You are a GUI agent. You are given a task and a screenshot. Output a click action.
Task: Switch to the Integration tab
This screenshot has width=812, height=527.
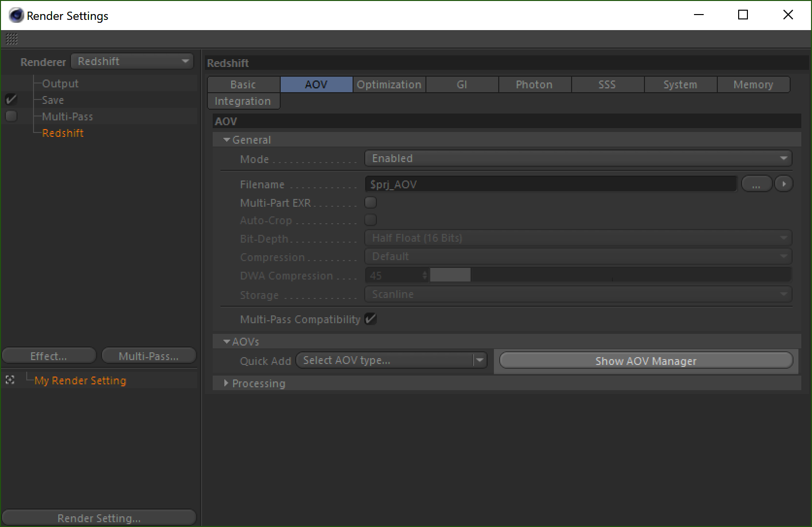point(243,101)
